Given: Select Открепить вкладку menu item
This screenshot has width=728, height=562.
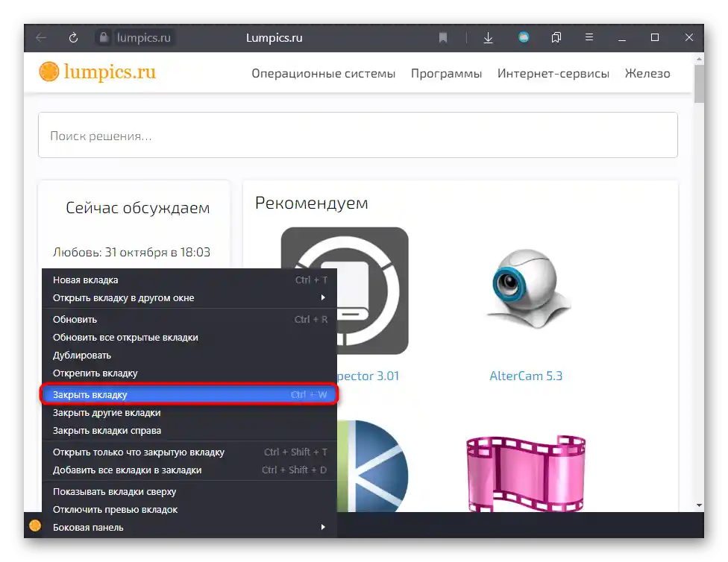Looking at the screenshot, I should (x=189, y=373).
